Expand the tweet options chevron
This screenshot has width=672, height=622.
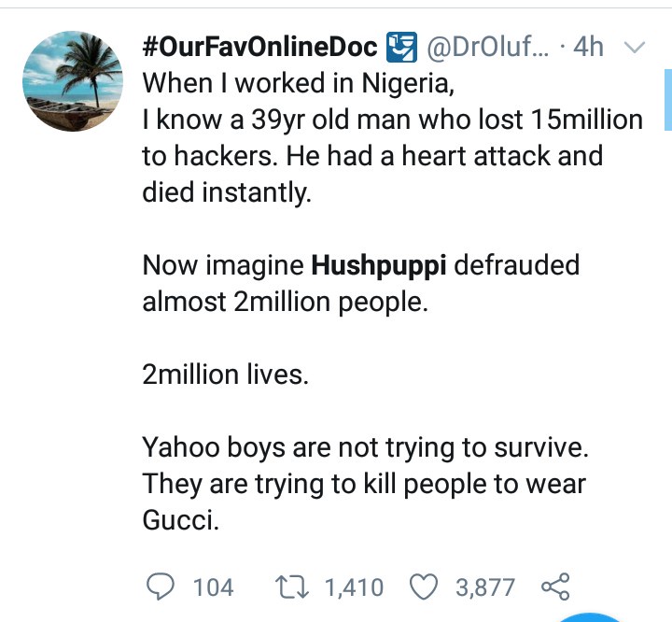tap(634, 46)
